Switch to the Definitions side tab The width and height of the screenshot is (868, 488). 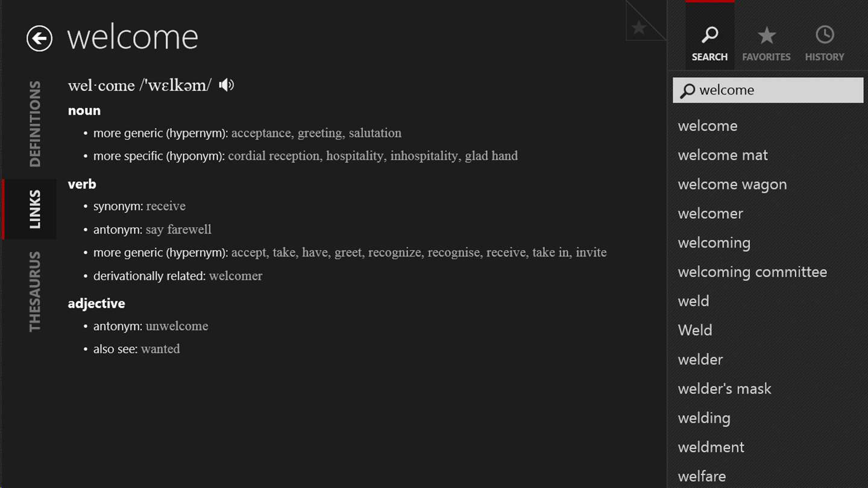tap(35, 124)
